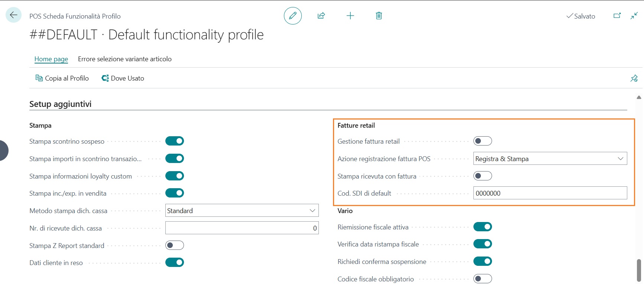Click the plus icon to create new
Image resolution: width=644 pixels, height=284 pixels.
(350, 16)
